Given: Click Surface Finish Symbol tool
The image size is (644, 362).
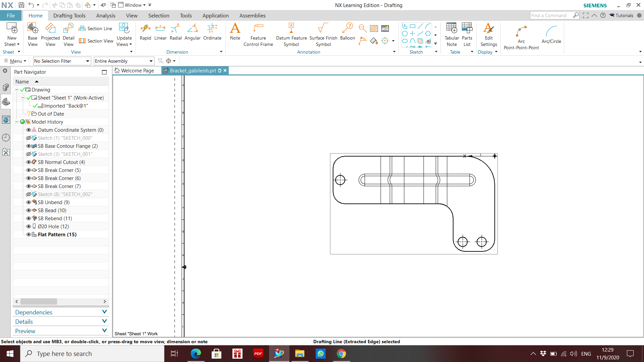Looking at the screenshot, I should [x=323, y=35].
